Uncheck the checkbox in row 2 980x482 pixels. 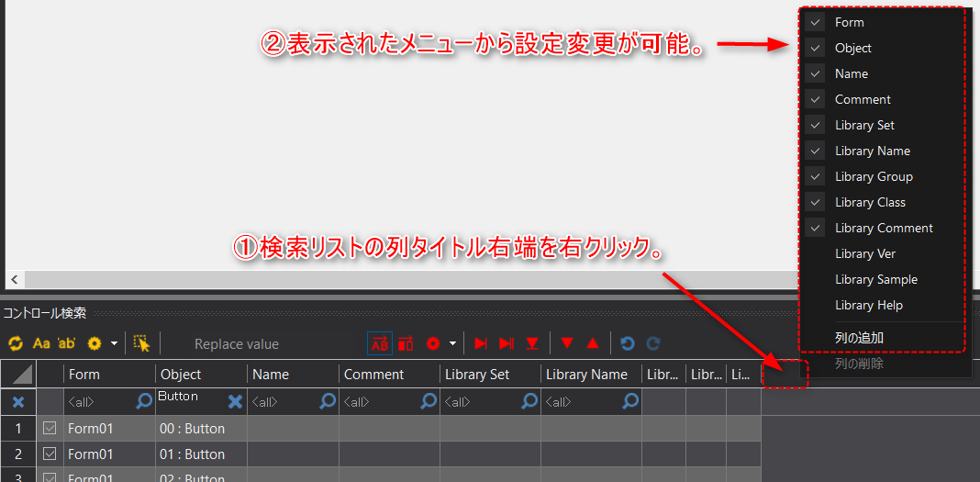50,454
